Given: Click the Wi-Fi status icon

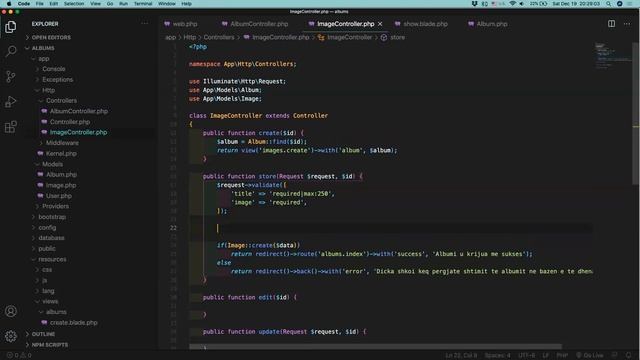Looking at the screenshot, I should 513,4.
